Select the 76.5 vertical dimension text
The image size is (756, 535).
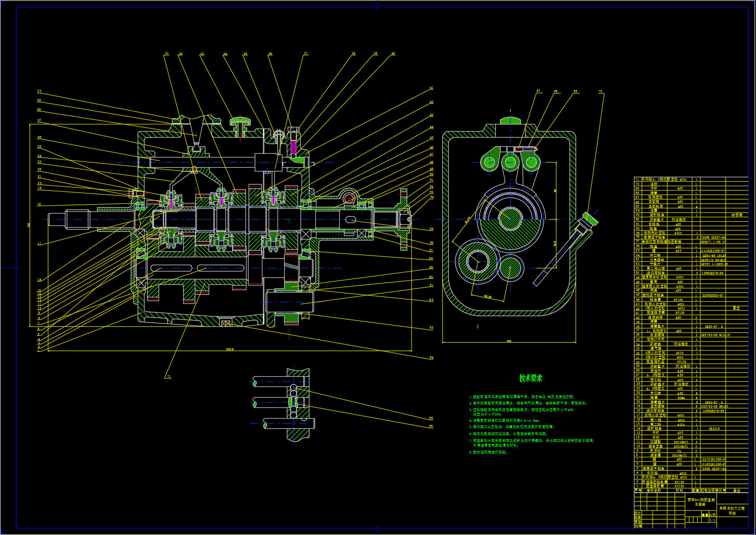coord(555,244)
